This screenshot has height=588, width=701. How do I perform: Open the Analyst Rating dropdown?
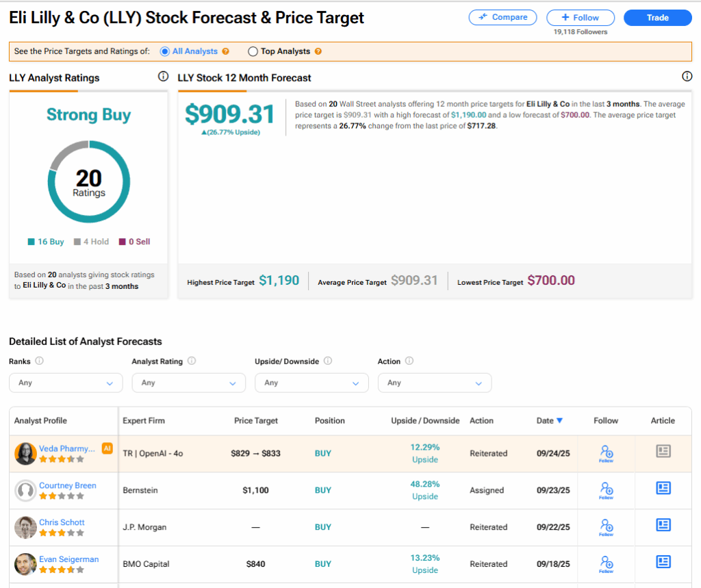(x=189, y=383)
